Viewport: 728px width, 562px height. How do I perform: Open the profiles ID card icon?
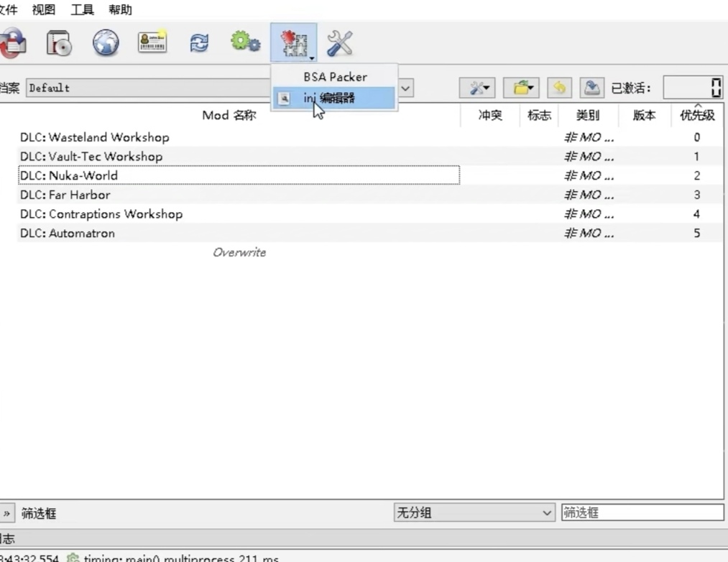[152, 42]
